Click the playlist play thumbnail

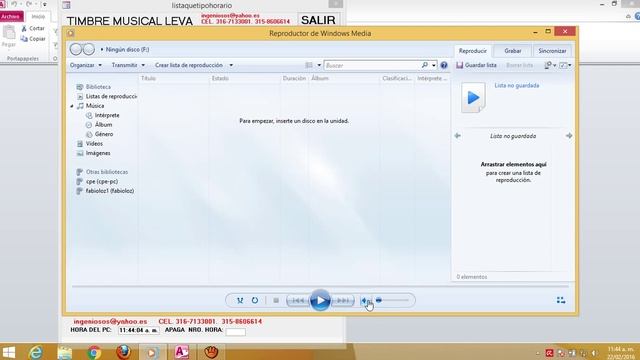click(473, 98)
